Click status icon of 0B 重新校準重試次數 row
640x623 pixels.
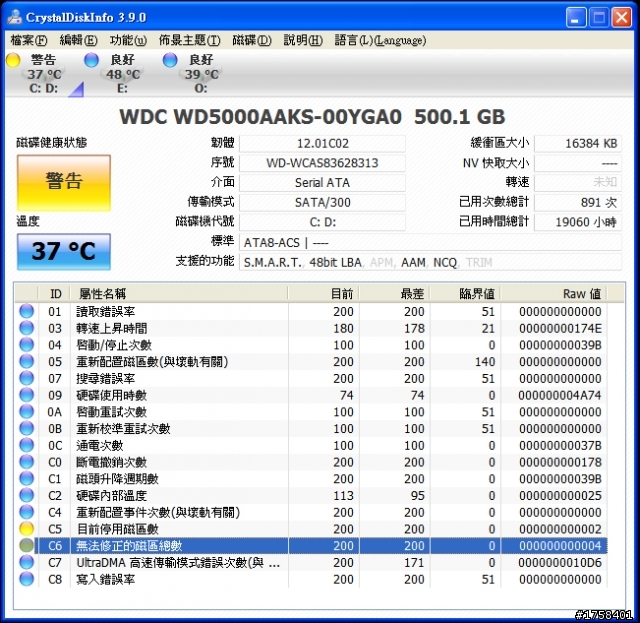point(27,428)
